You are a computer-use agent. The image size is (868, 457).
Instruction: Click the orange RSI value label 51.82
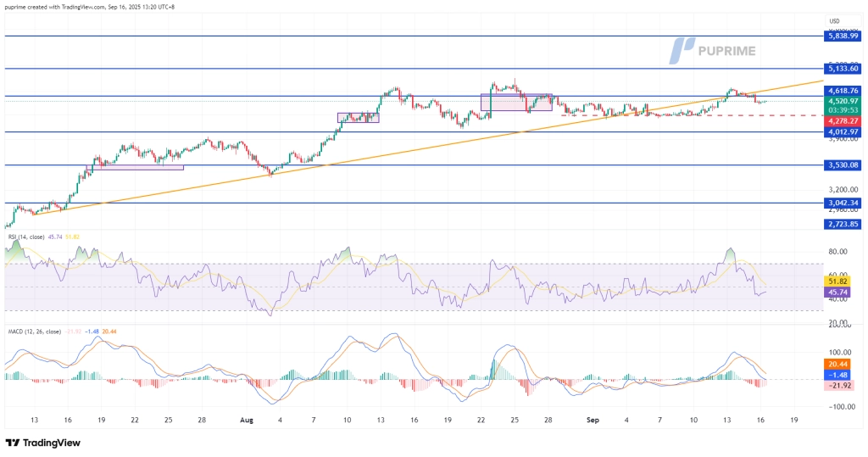point(837,281)
